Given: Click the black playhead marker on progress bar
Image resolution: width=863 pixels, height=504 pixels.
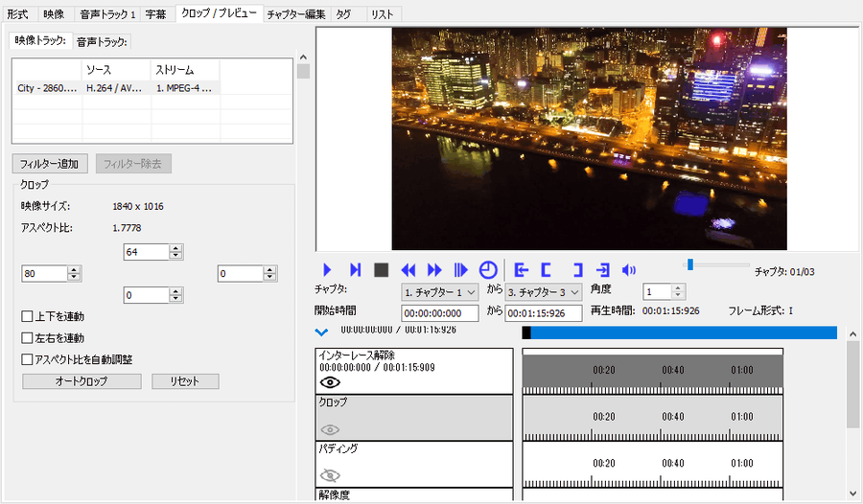Looking at the screenshot, I should pyautogui.click(x=526, y=332).
